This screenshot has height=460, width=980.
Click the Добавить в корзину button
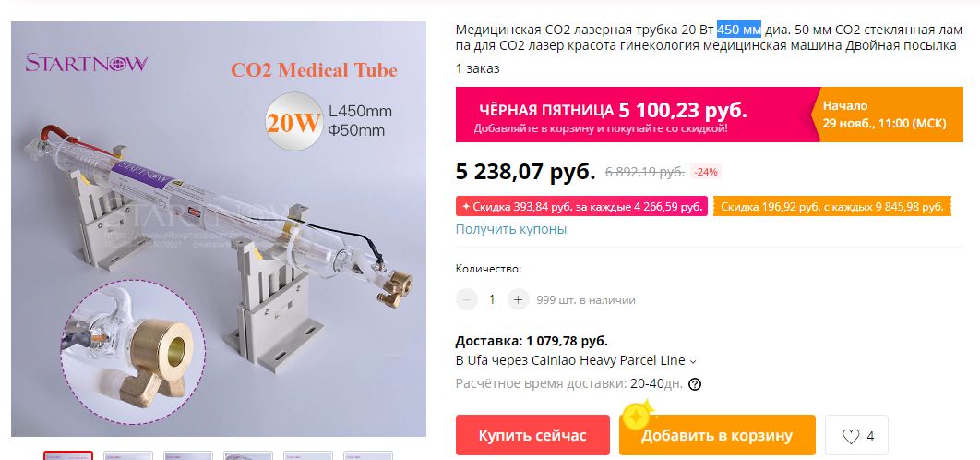click(x=717, y=435)
